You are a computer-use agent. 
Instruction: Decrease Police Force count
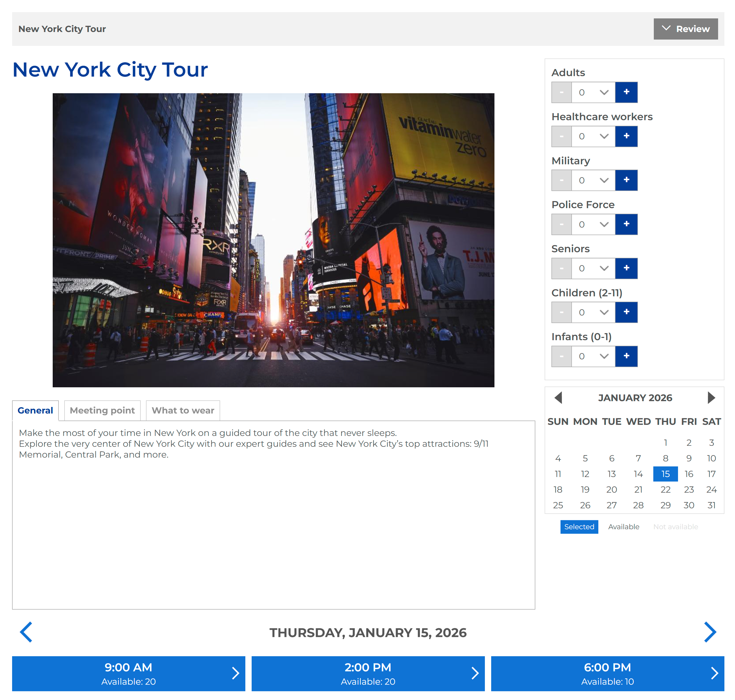tap(562, 224)
